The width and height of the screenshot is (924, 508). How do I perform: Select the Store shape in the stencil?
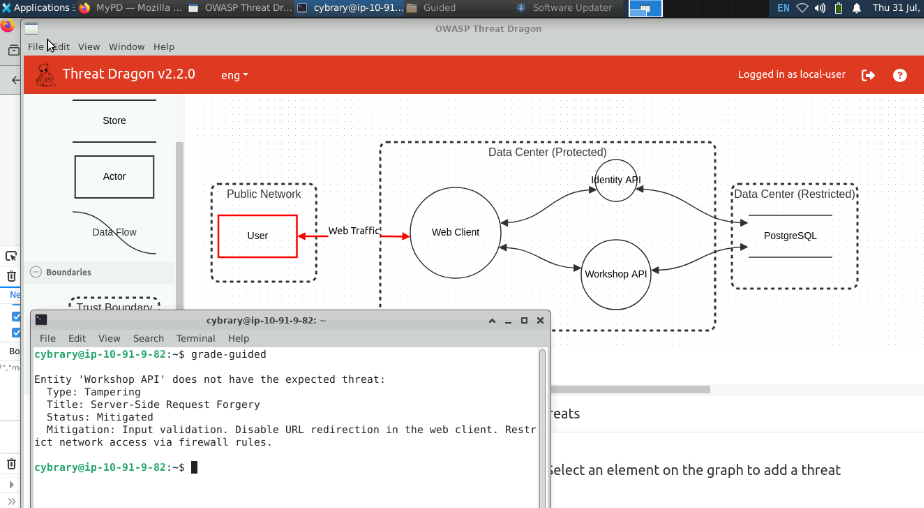(114, 121)
